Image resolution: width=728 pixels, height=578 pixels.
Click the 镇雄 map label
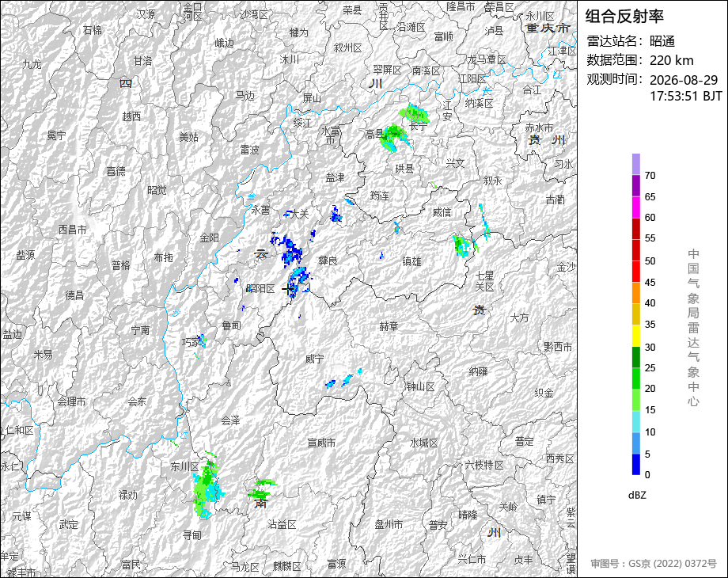(411, 261)
